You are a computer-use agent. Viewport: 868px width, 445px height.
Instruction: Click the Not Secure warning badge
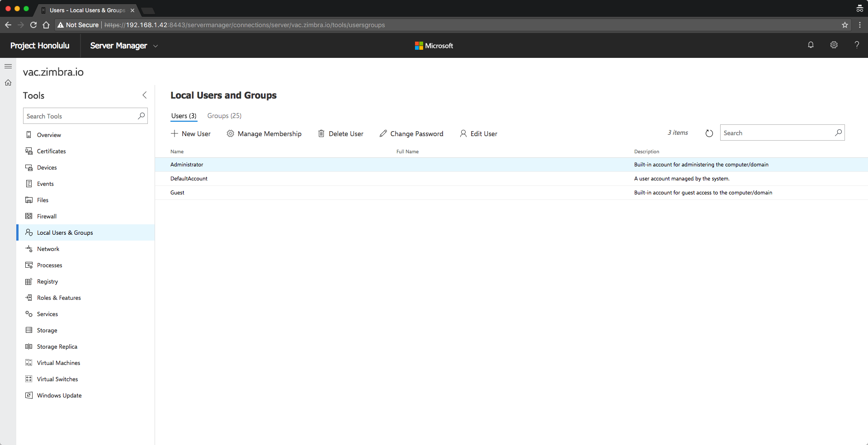coord(78,25)
